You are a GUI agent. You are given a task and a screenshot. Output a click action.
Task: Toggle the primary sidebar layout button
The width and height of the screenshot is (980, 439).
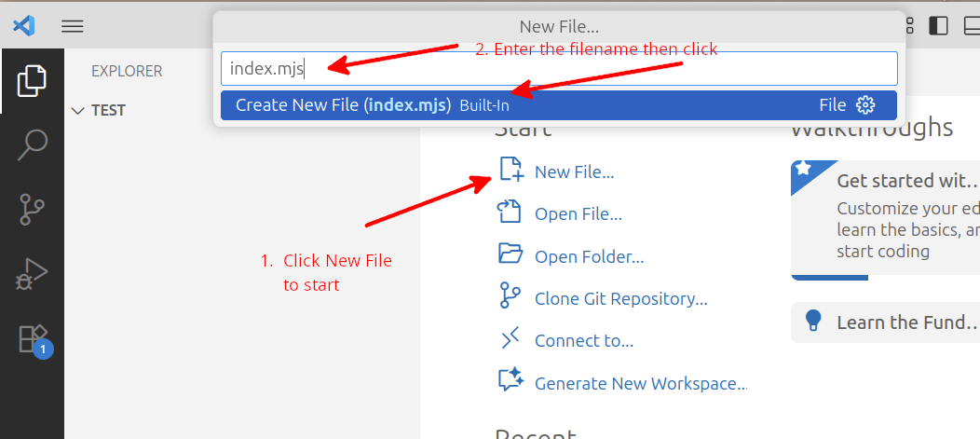tap(939, 25)
